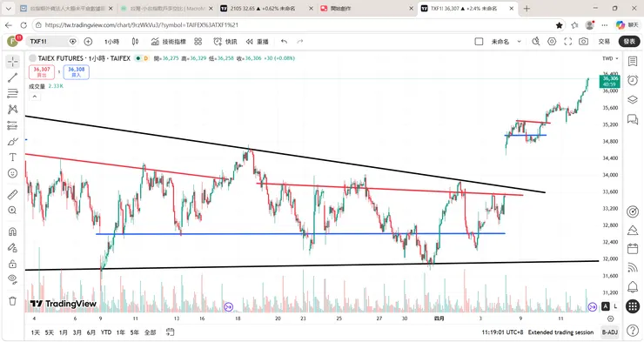The height and width of the screenshot is (342, 644).
Task: Open the object tree layers panel
Action: tap(633, 99)
